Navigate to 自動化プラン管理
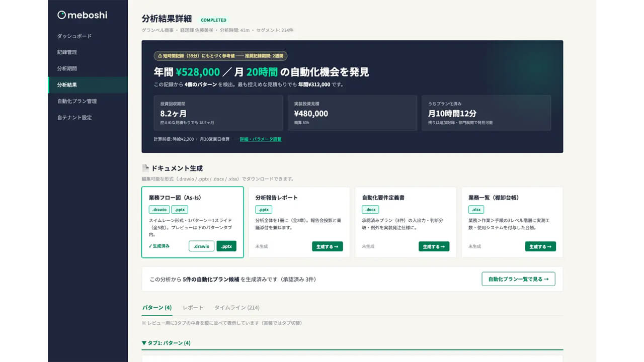644x362 pixels. click(88, 101)
